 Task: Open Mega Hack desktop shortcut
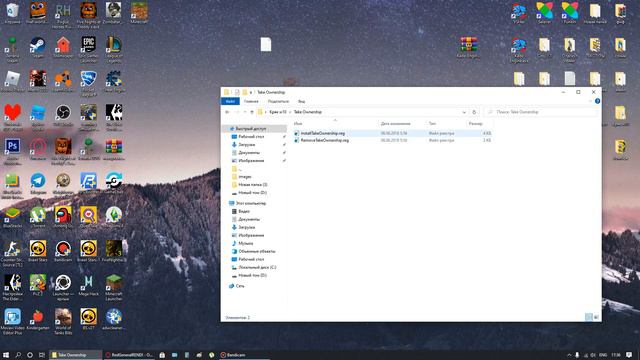[89, 285]
